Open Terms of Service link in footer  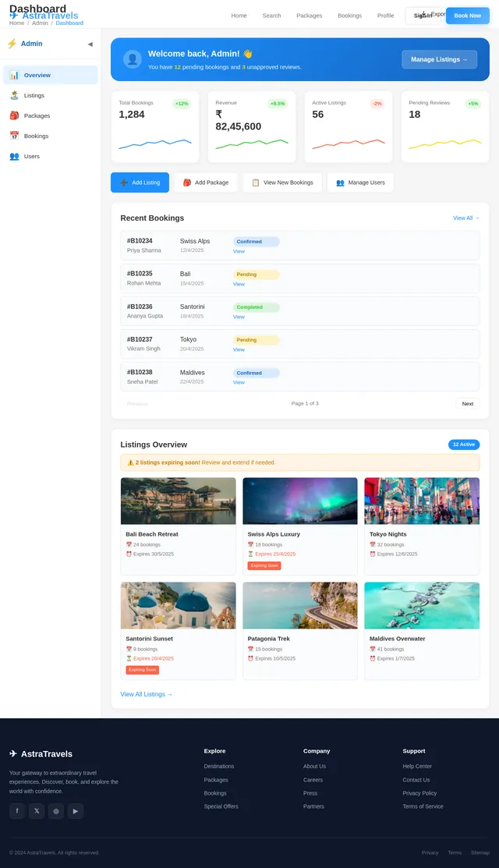click(423, 806)
